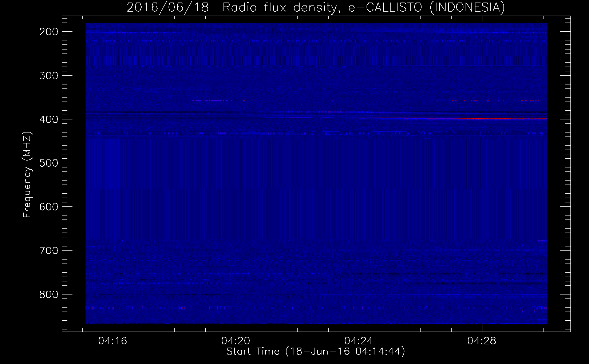Select the 04:28 time tick label

tap(482, 341)
